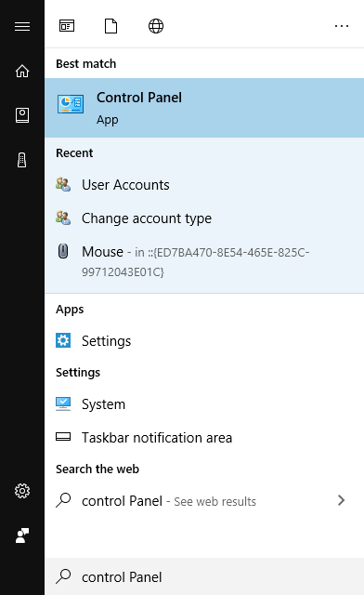Open the Mouse recent result

204,262
